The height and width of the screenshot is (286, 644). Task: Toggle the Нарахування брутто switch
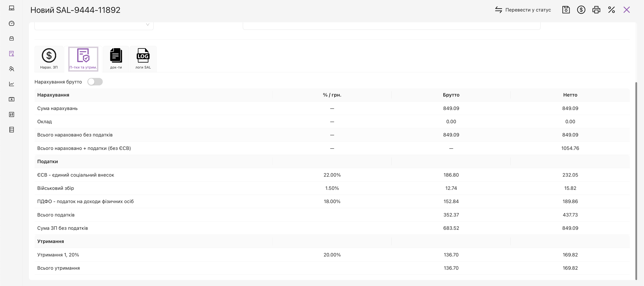coord(95,82)
